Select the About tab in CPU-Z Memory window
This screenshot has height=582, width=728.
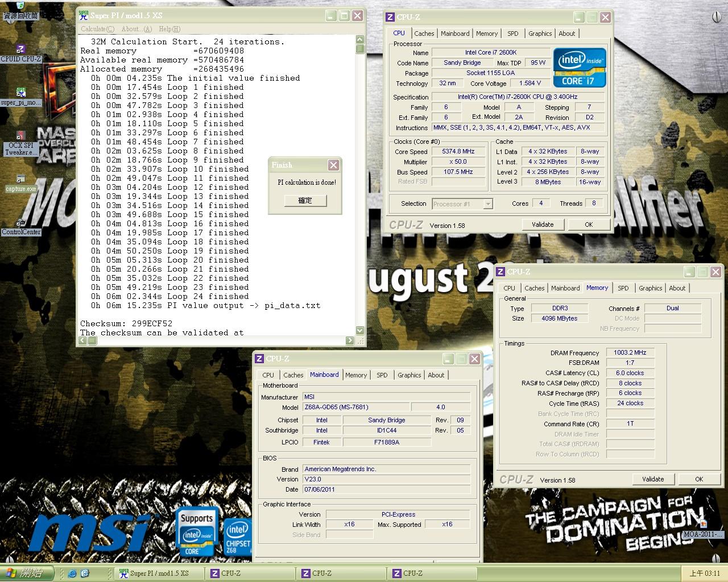click(x=677, y=288)
